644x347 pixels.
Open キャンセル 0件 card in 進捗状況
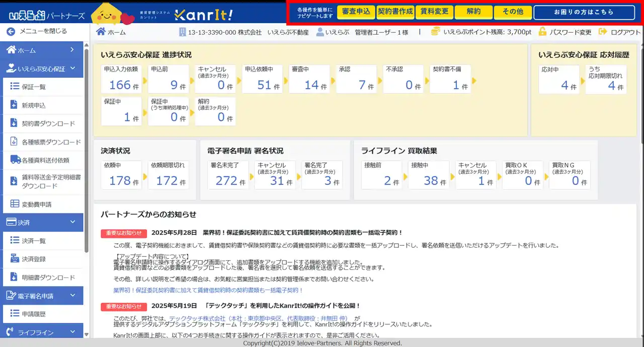coord(215,79)
